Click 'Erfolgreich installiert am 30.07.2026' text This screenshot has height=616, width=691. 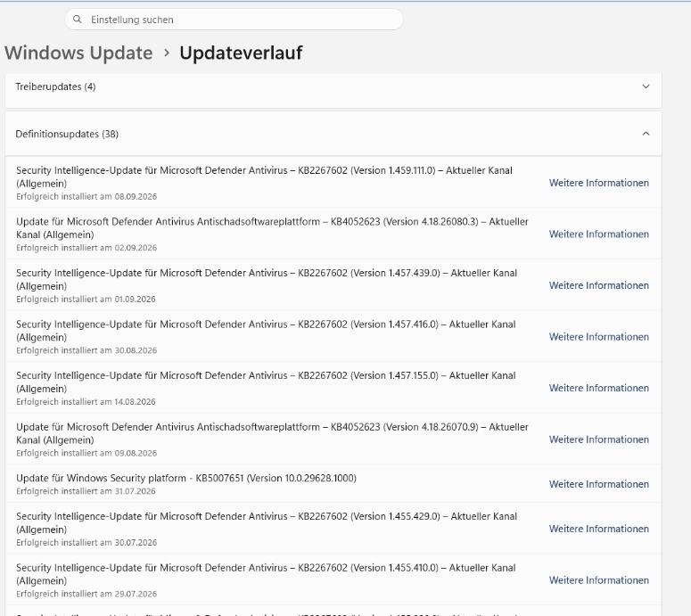point(86,542)
